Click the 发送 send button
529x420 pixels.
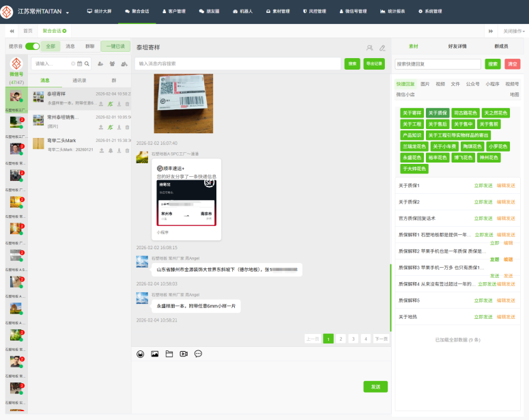tap(375, 387)
